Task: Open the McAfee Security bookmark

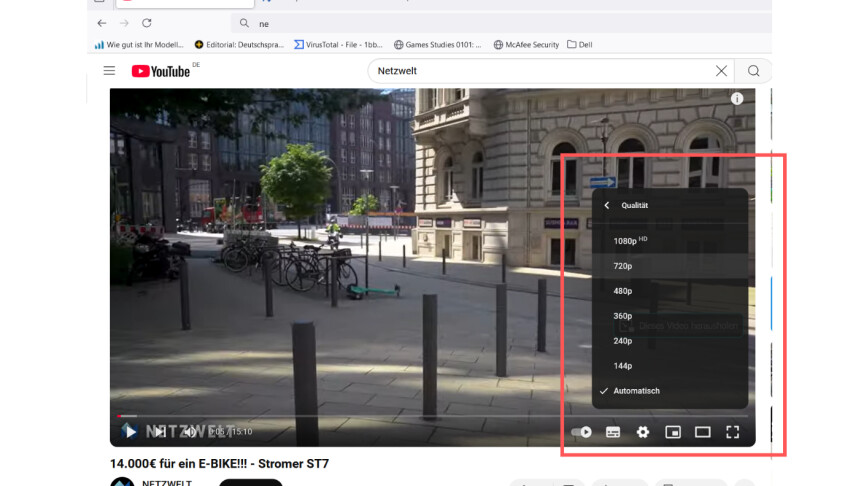Action: coord(526,45)
